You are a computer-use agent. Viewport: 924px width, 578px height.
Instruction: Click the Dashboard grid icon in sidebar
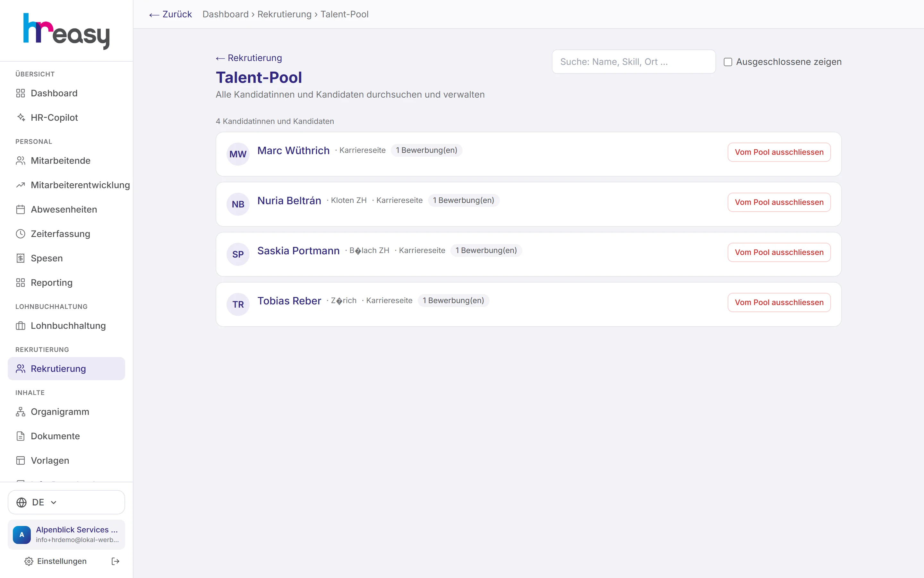click(x=21, y=93)
